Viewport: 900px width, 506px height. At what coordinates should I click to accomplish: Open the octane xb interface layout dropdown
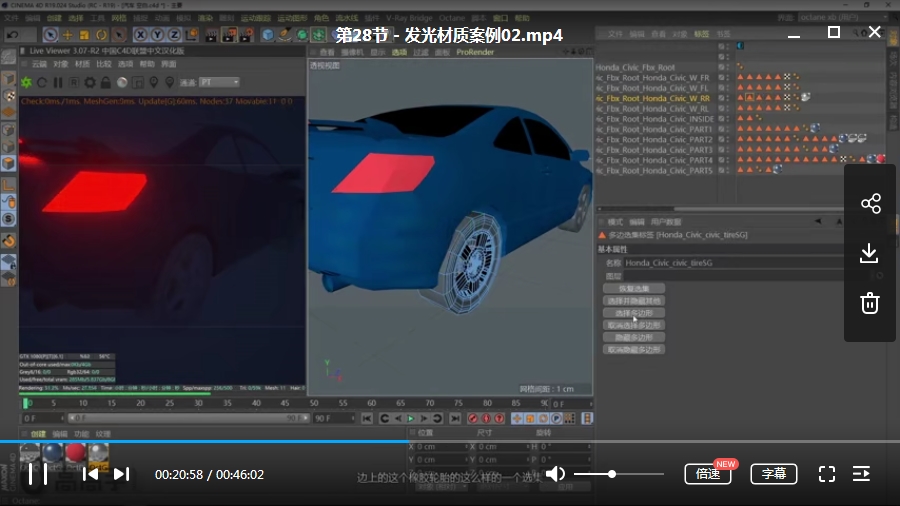(842, 18)
